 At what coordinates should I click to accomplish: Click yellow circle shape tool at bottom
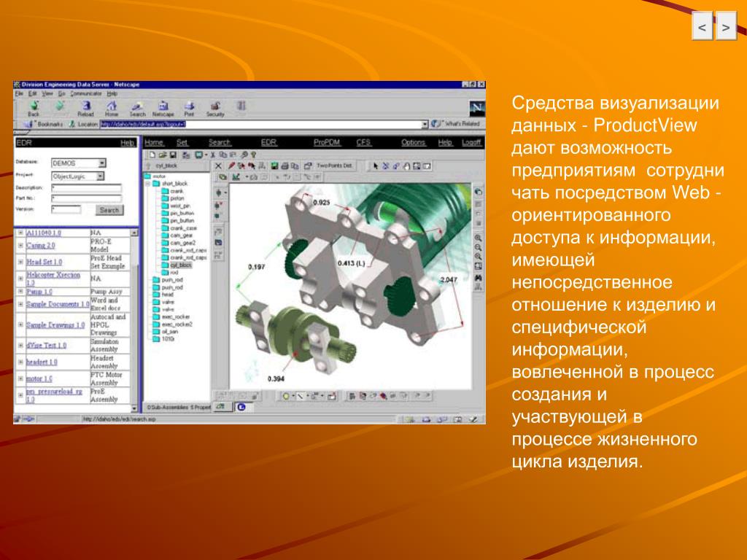pos(286,396)
